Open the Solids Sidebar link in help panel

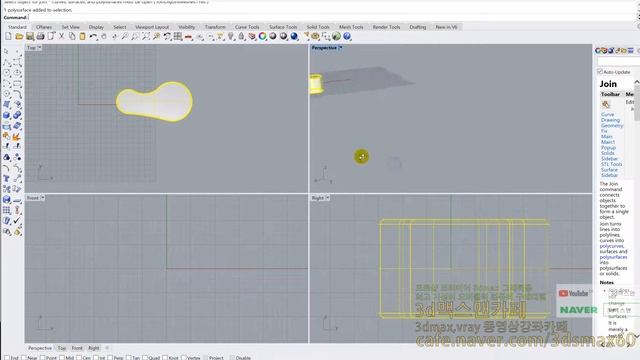[x=609, y=156]
